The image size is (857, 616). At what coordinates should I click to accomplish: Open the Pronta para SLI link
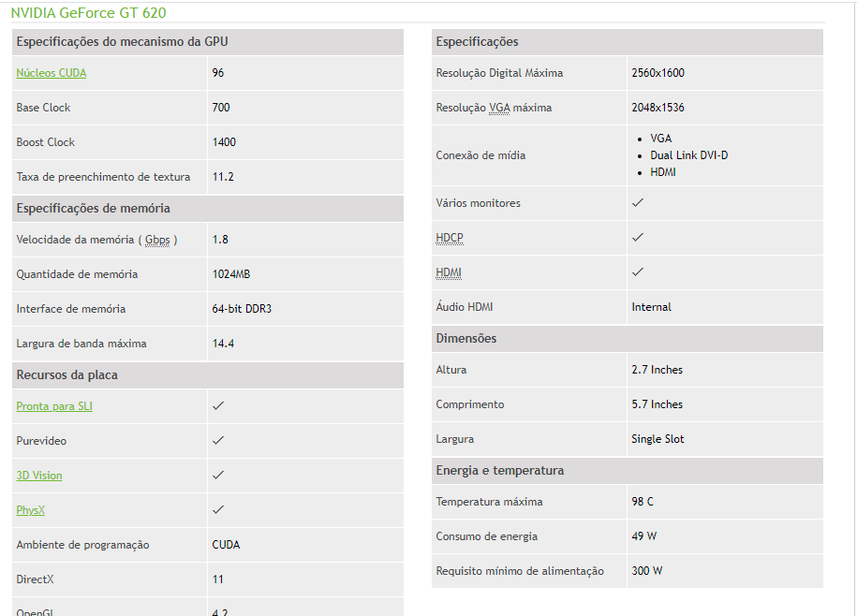[54, 406]
